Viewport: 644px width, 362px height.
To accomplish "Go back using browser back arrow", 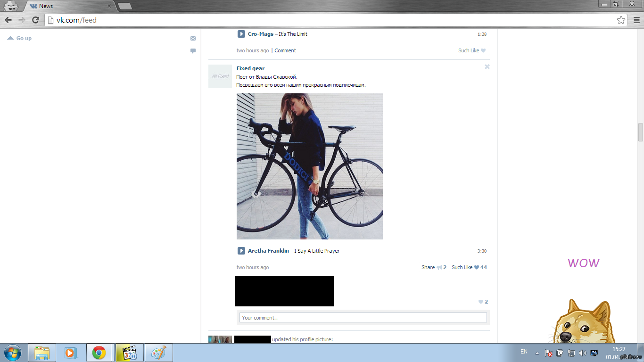I will point(8,20).
